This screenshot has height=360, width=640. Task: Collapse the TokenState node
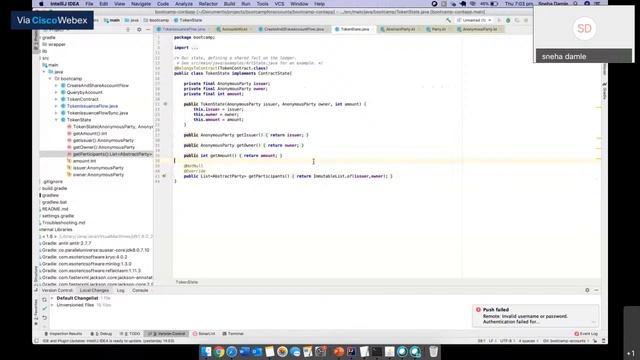point(56,120)
